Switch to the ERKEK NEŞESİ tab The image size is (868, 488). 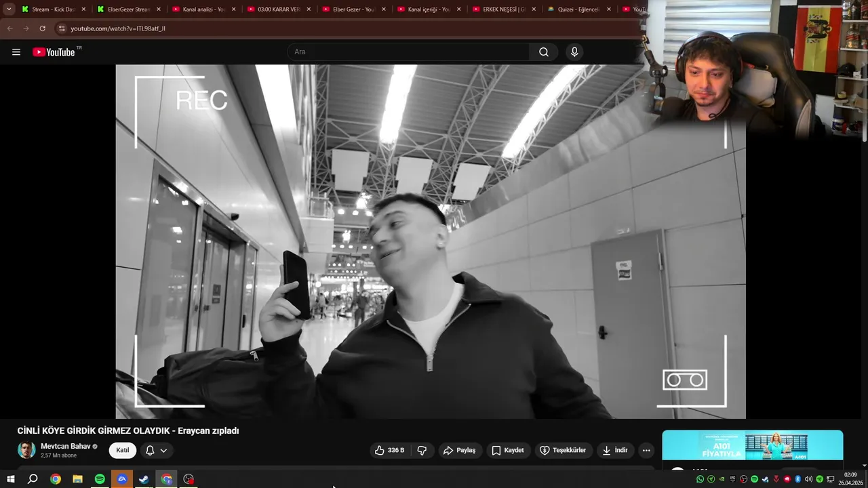pos(504,9)
